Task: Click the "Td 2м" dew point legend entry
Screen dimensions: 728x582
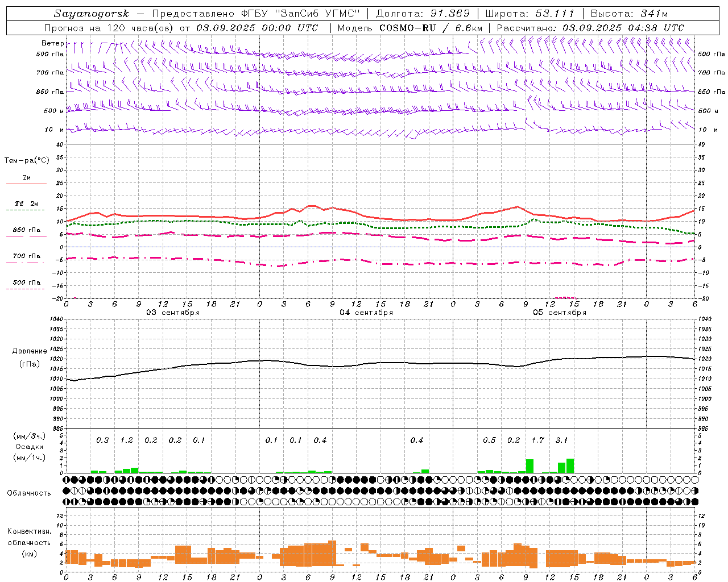Action: (x=26, y=203)
